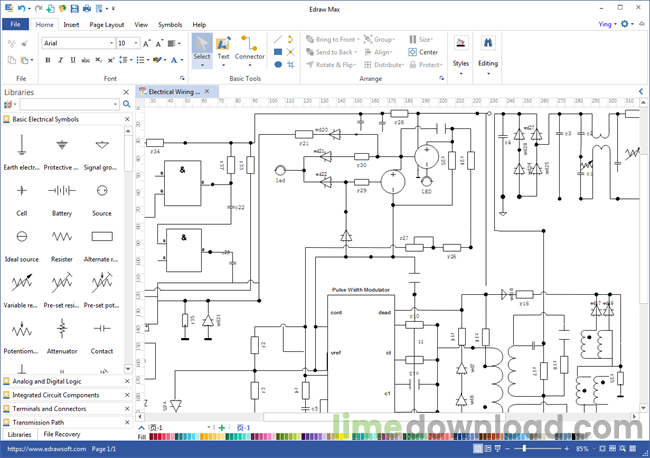Switch to the Page Layout ribbon tab
This screenshot has width=650, height=458.
tap(107, 24)
